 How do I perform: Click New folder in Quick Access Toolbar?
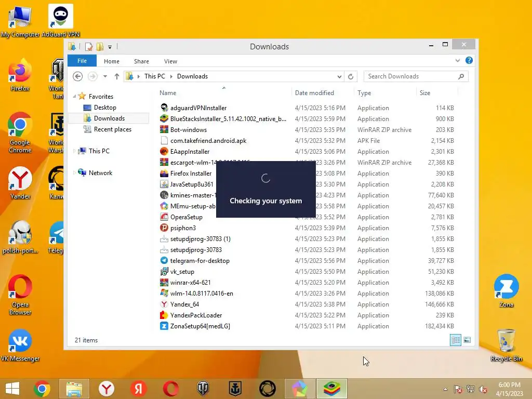(100, 47)
